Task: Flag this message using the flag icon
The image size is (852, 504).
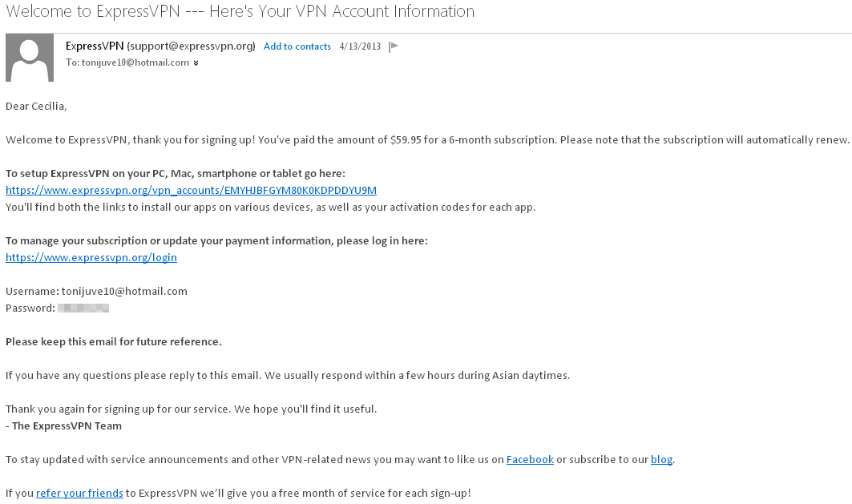Action: pyautogui.click(x=393, y=46)
